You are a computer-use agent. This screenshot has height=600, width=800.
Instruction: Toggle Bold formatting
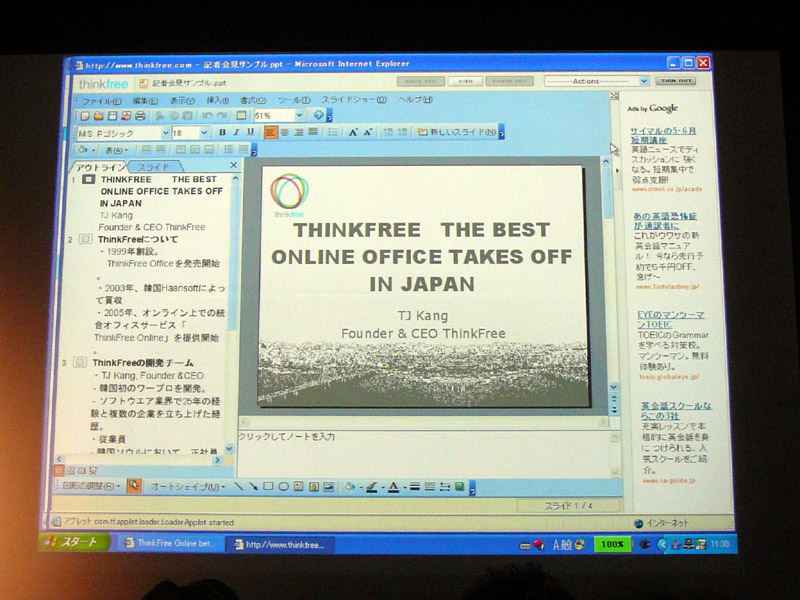click(x=222, y=132)
